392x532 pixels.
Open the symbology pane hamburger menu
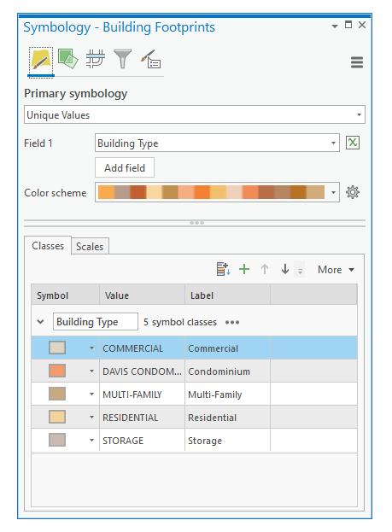pyautogui.click(x=357, y=62)
